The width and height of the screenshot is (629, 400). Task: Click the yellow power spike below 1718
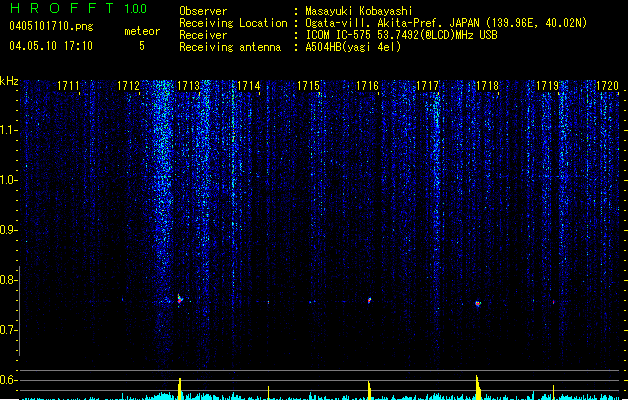tap(478, 388)
